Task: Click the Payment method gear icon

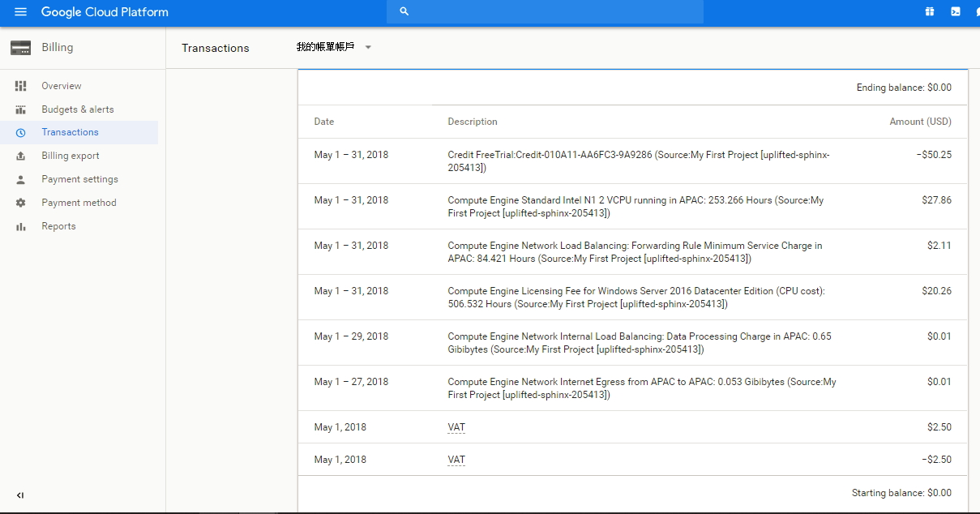Action: coord(21,203)
